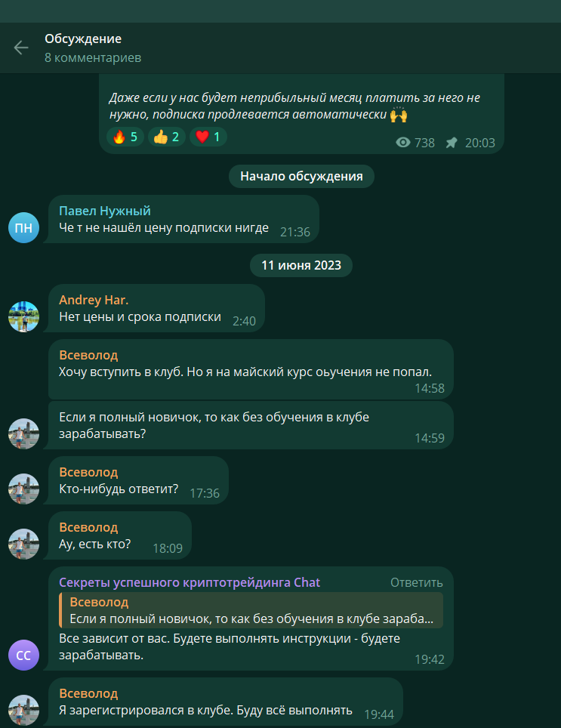The image size is (561, 728).
Task: Click the views eye icon
Action: click(x=402, y=143)
